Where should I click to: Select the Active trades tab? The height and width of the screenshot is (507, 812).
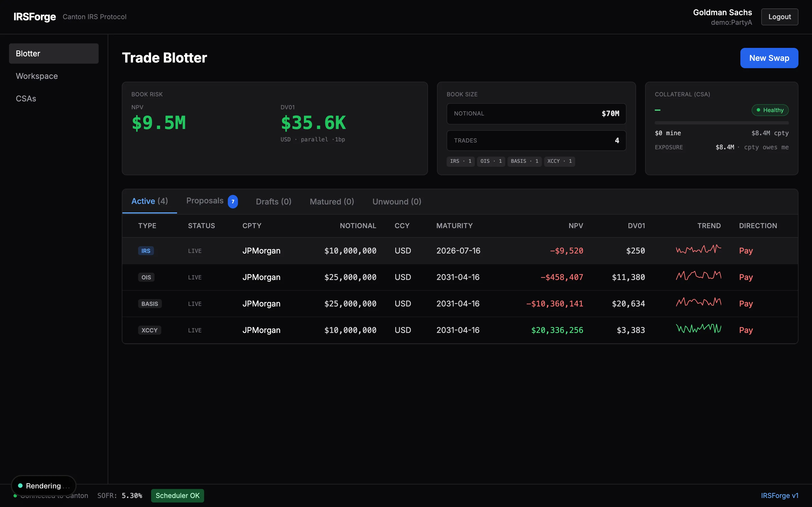pos(149,201)
